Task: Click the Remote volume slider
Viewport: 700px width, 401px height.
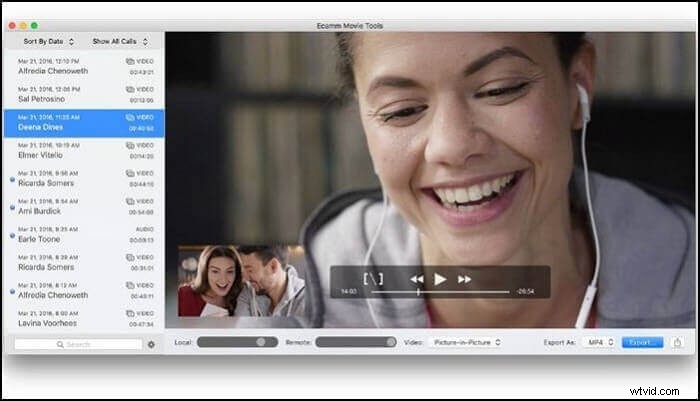Action: (356, 342)
